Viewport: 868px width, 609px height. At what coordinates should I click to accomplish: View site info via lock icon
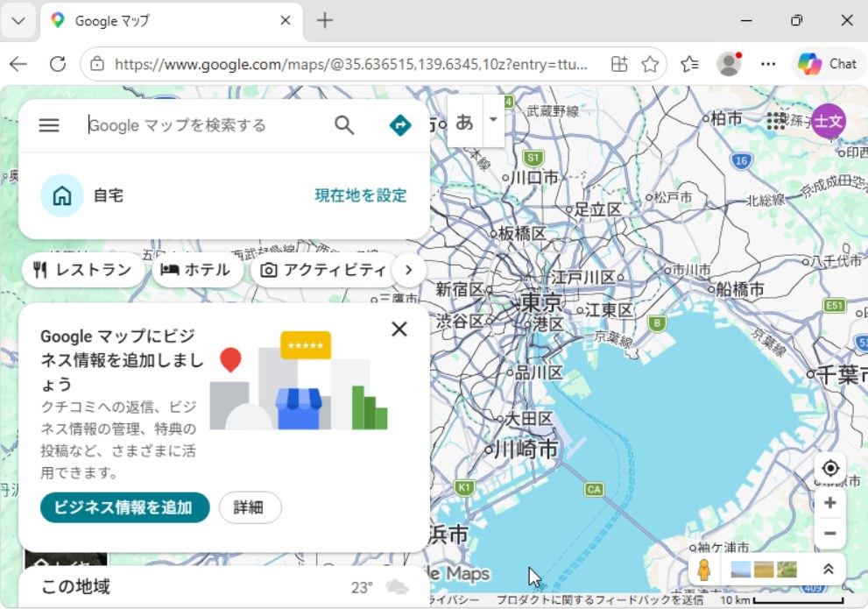[97, 64]
